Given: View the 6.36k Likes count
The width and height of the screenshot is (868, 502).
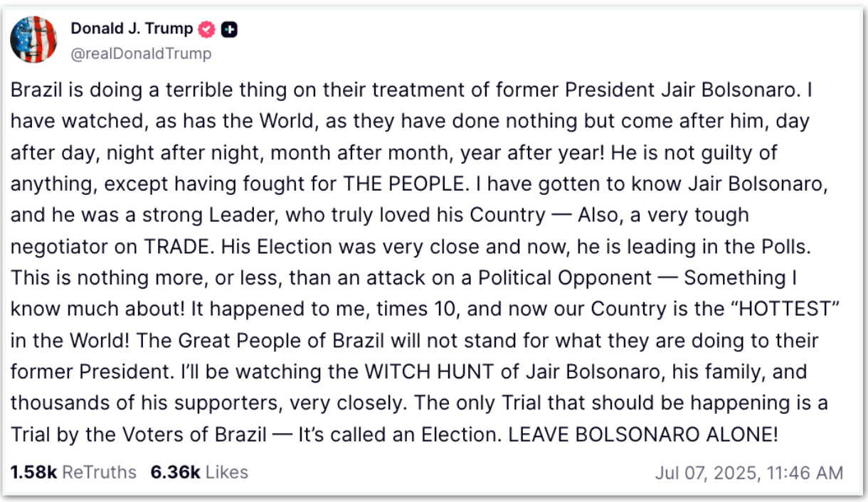Looking at the screenshot, I should click(199, 472).
